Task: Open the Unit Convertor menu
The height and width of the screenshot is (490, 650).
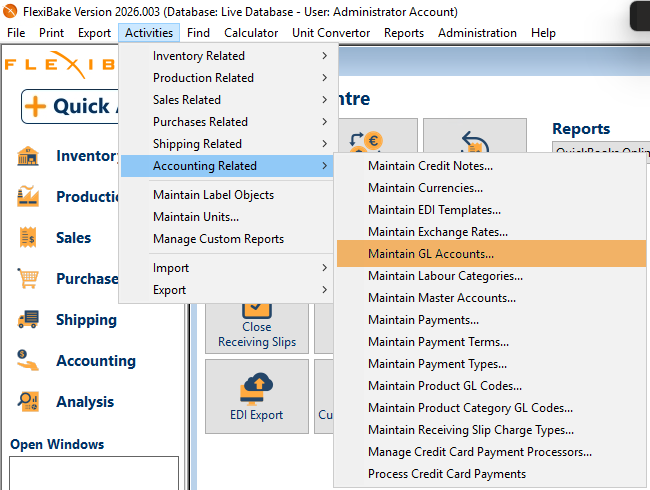Action: pyautogui.click(x=331, y=33)
